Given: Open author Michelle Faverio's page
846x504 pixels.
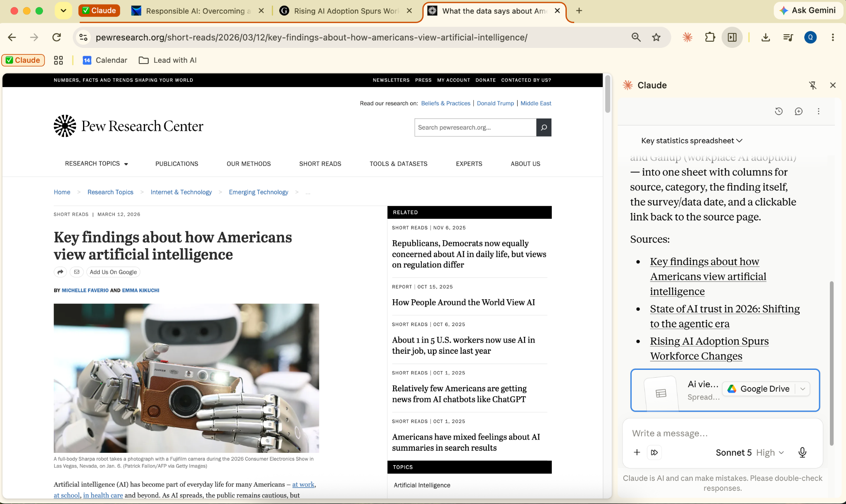Looking at the screenshot, I should [85, 290].
